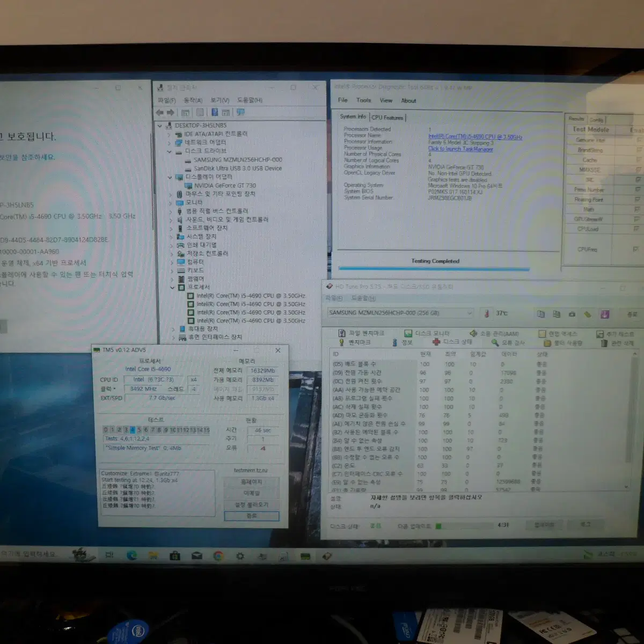644x644 pixels.
Task: Open the Mail app from the taskbar
Action: 197,556
